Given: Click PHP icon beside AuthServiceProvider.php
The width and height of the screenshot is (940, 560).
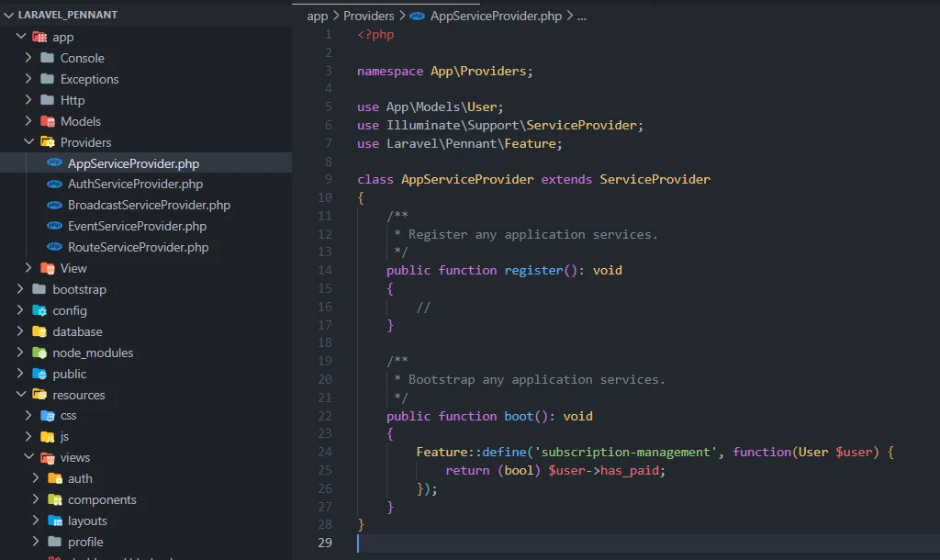Looking at the screenshot, I should point(55,185).
